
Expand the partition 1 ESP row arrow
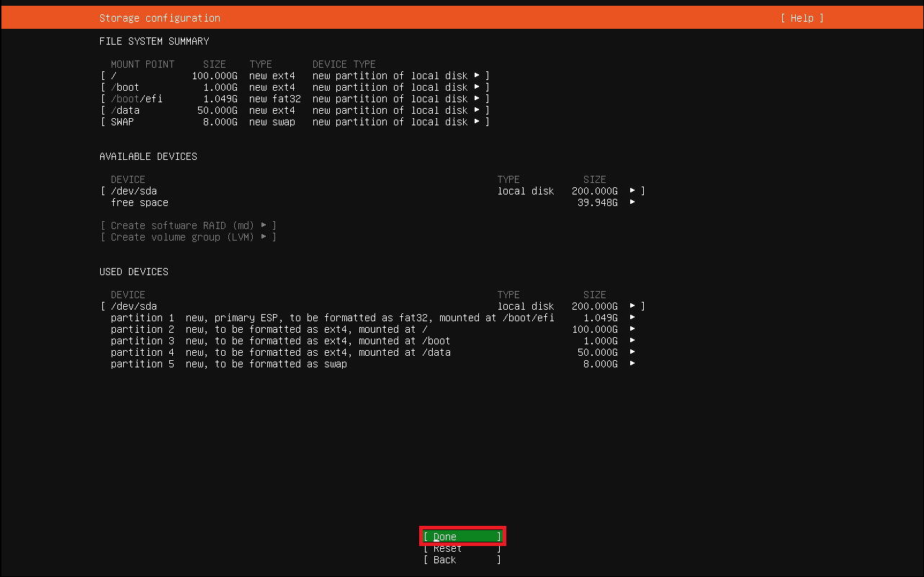click(x=632, y=318)
